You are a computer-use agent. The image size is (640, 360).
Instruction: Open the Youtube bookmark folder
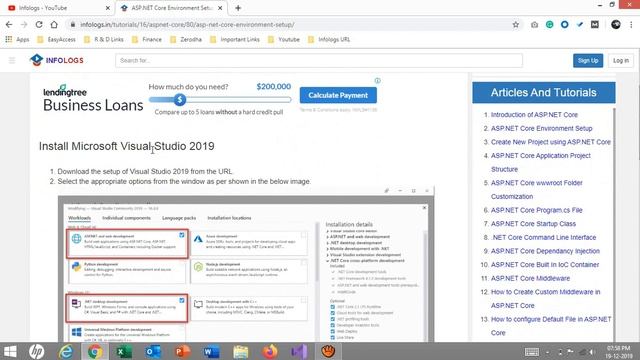(284, 40)
